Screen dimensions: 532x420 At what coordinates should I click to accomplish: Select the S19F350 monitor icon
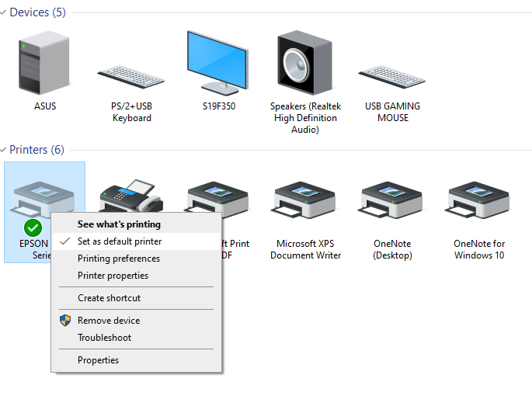[217, 64]
